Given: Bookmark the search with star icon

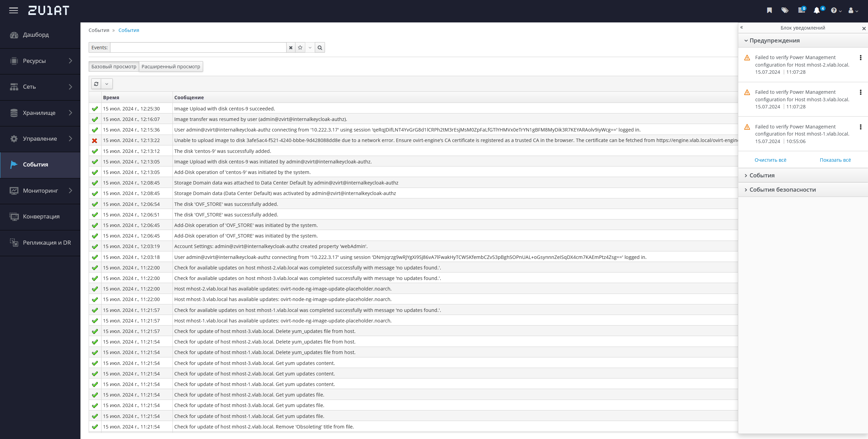Looking at the screenshot, I should (x=300, y=48).
